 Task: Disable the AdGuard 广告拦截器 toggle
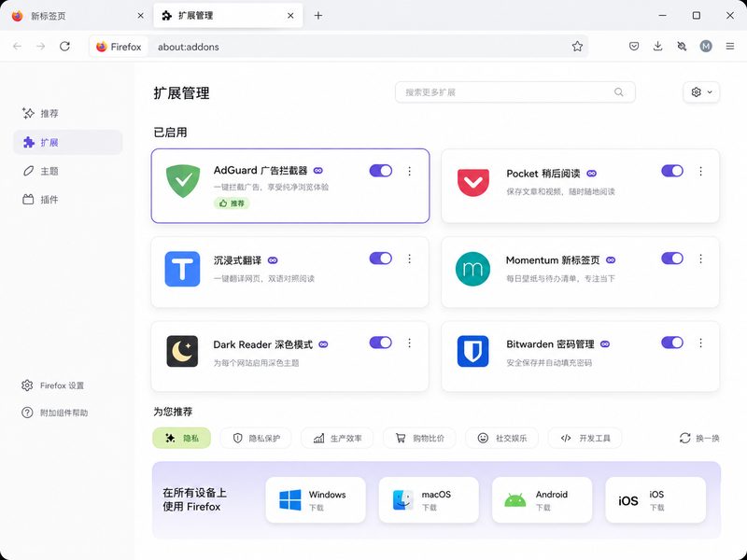pyautogui.click(x=381, y=171)
